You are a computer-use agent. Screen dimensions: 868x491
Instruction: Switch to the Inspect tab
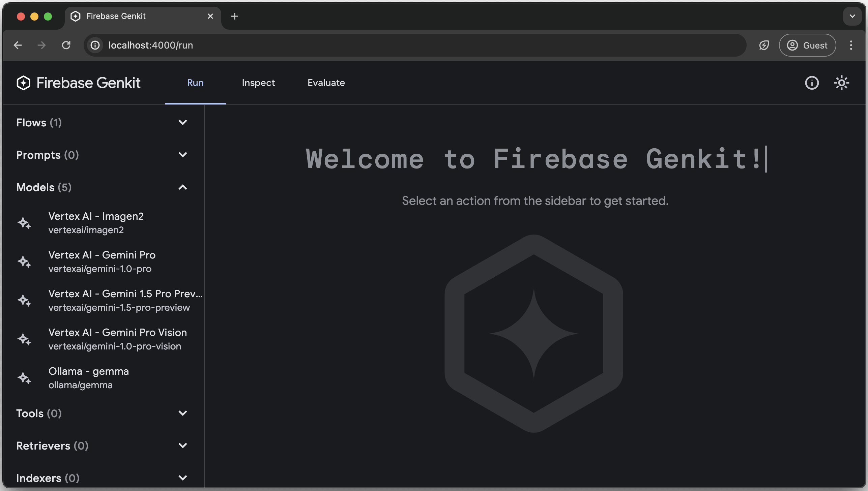coord(258,83)
